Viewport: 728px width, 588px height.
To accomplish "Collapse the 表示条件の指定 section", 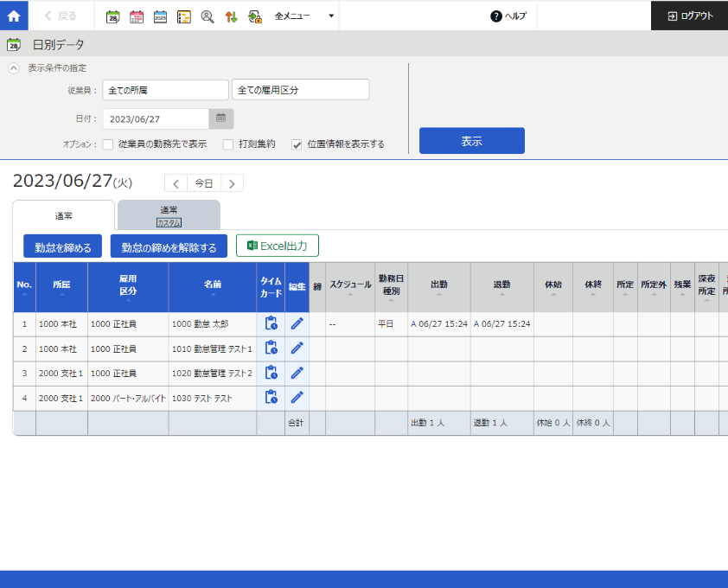I will pos(14,68).
